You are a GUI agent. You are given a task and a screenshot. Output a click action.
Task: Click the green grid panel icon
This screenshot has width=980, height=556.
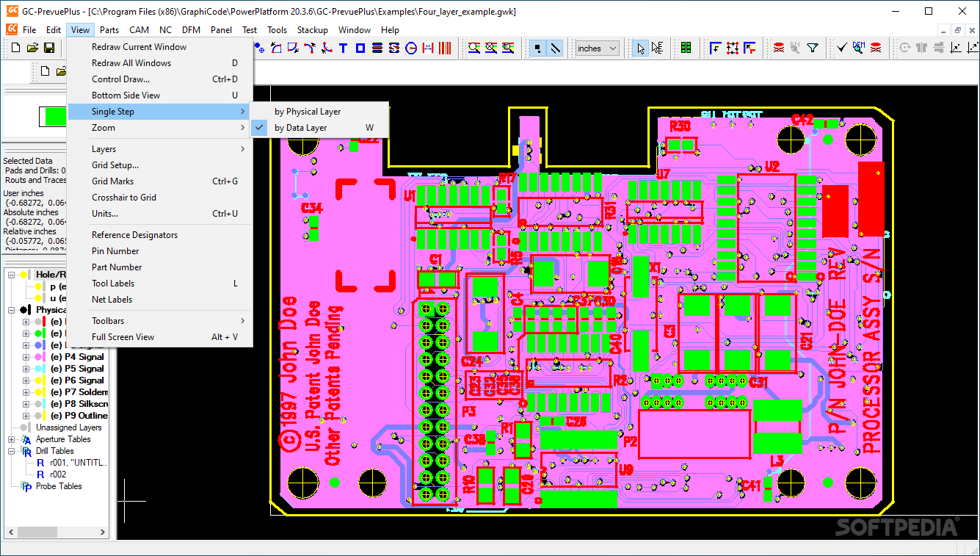(x=686, y=48)
